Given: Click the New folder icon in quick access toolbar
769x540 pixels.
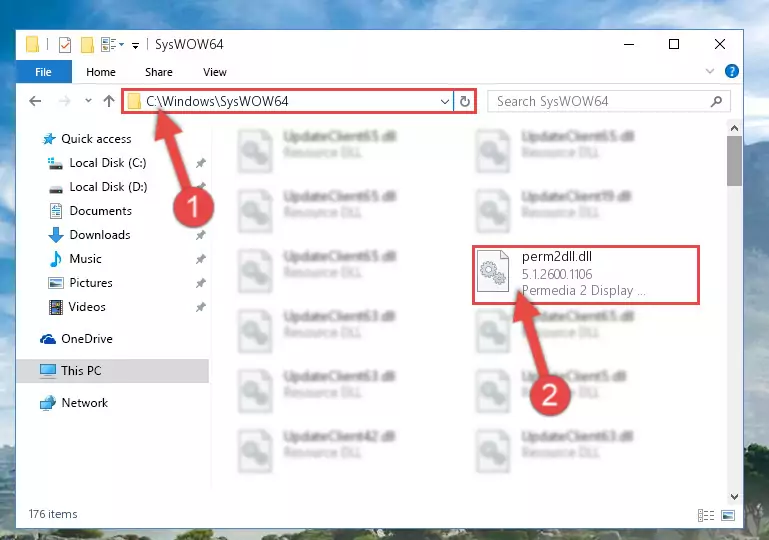Looking at the screenshot, I should point(87,45).
